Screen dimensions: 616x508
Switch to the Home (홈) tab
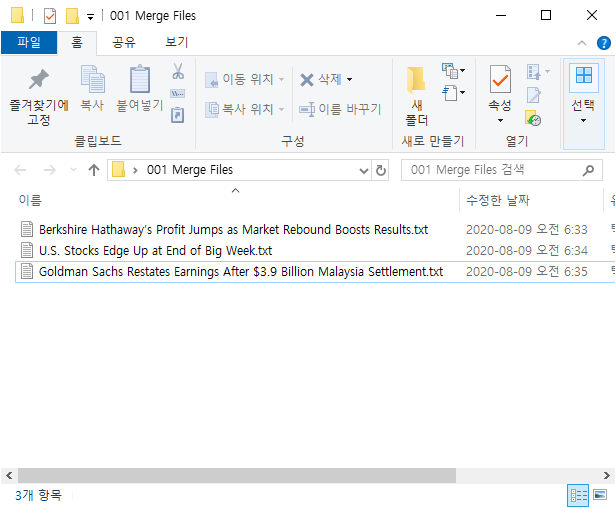77,42
